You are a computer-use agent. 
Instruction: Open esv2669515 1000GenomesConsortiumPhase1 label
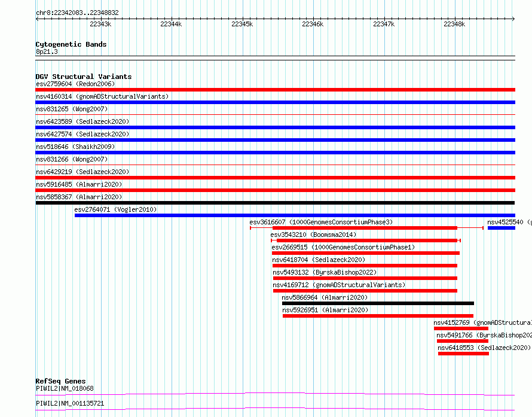343,247
